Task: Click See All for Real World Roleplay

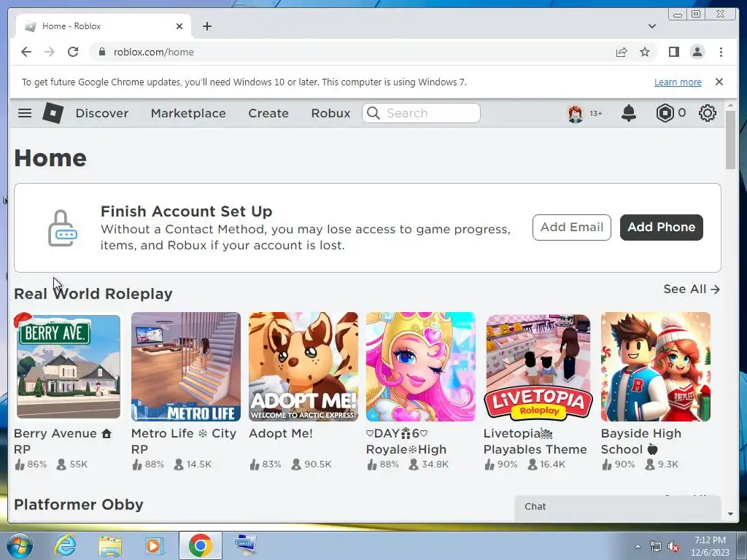Action: pyautogui.click(x=692, y=289)
